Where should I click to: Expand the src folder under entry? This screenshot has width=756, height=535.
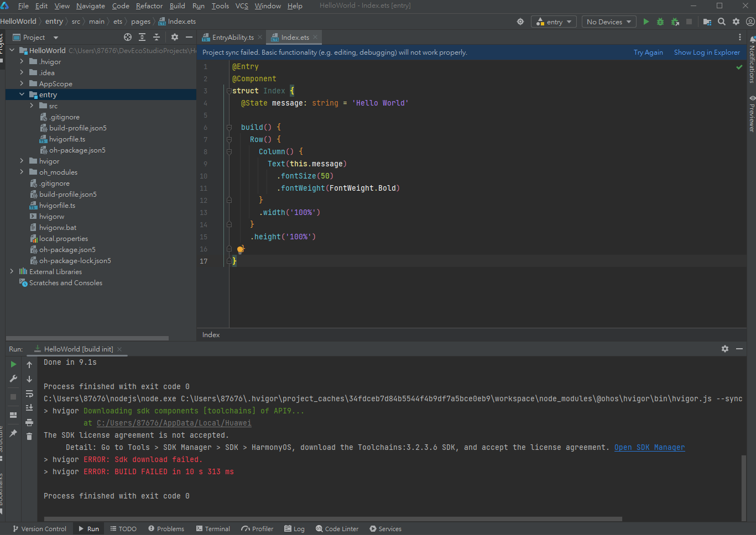point(32,106)
